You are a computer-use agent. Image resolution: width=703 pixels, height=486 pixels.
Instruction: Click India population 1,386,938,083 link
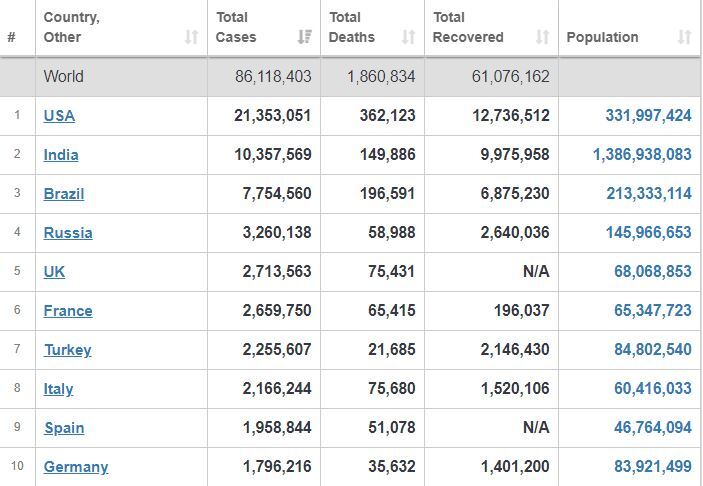(x=642, y=155)
